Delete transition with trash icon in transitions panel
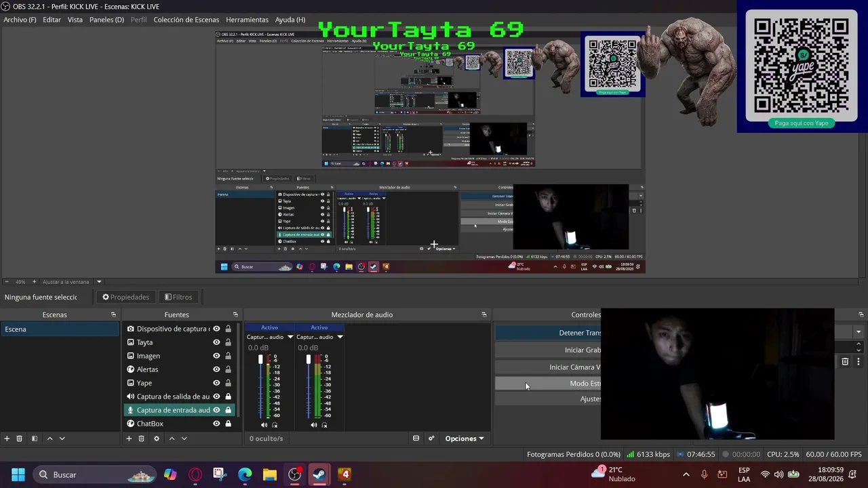 [x=845, y=362]
